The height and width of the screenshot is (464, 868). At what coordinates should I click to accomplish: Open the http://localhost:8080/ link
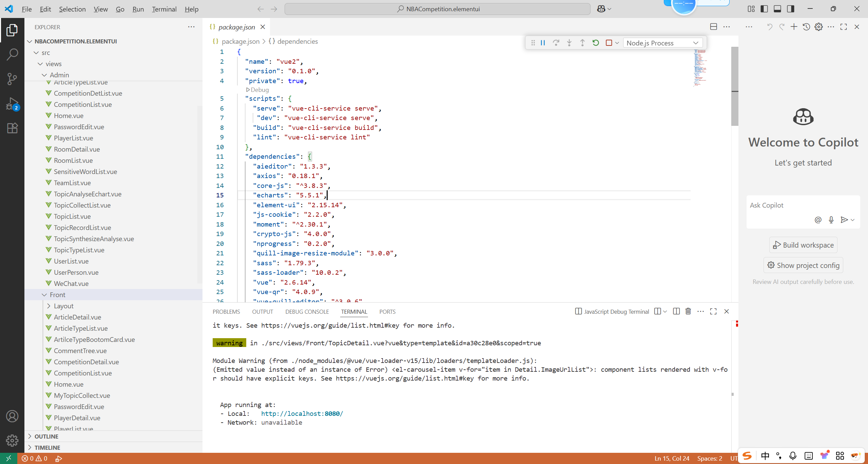302,413
